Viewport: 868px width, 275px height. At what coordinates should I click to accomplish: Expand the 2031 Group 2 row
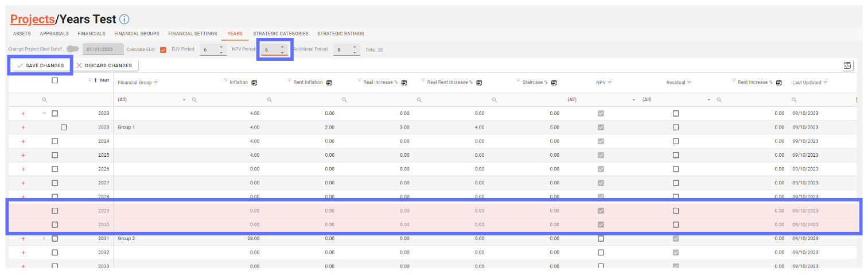click(44, 238)
